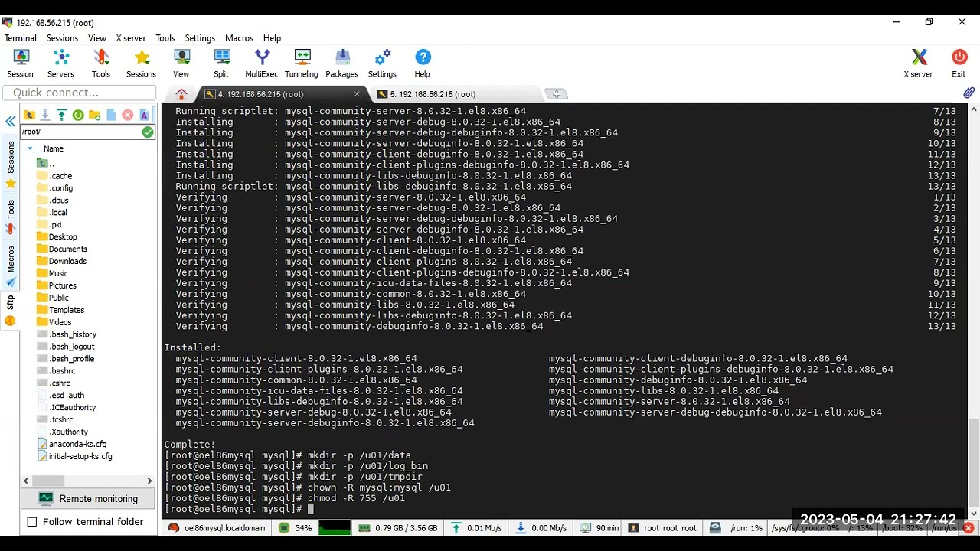This screenshot has width=980, height=551.
Task: Collapse sidebar with double-chevron arrow
Action: [x=10, y=121]
